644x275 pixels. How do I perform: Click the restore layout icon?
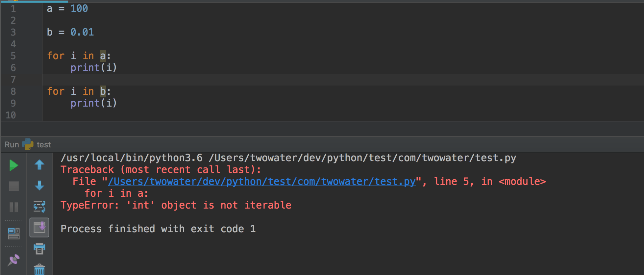[13, 234]
